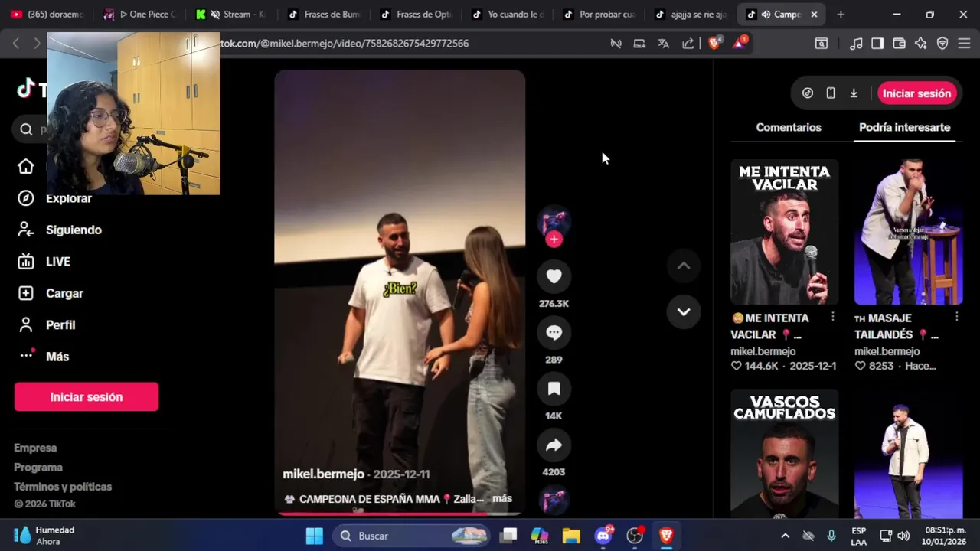The image size is (980, 551).
Task: Open MASAJE TAILANDÉS video thumbnail
Action: (x=908, y=232)
